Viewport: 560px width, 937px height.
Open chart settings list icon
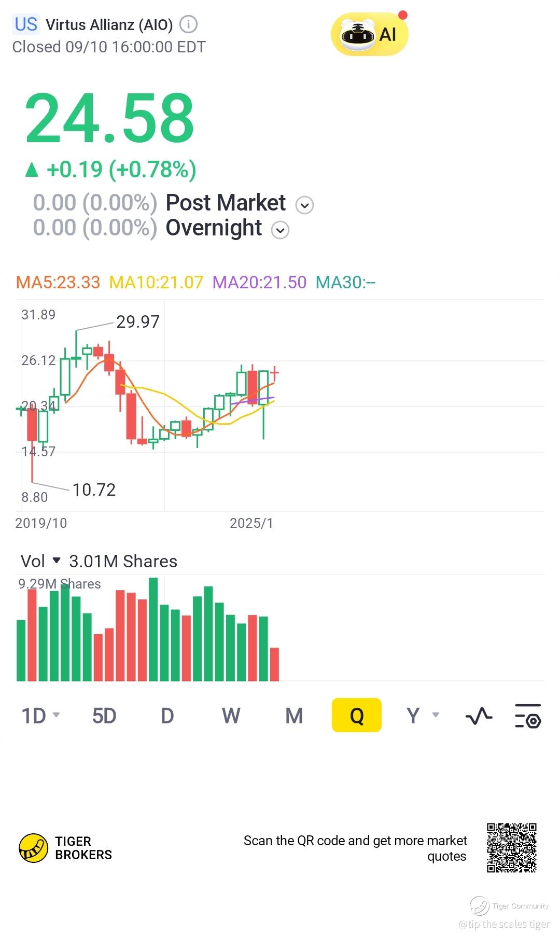pos(528,716)
